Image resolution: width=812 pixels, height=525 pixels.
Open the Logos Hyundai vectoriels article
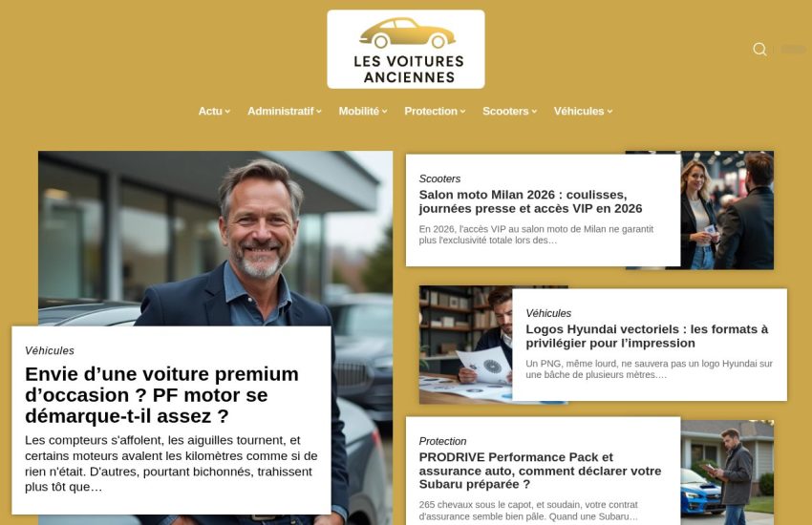647,336
